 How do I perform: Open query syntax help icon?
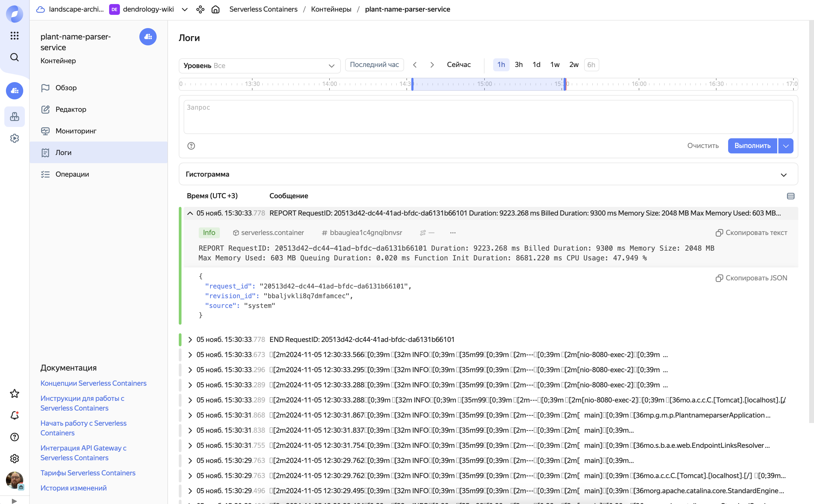tap(191, 146)
